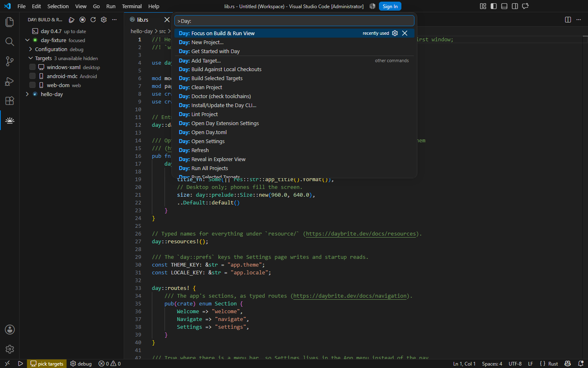The image size is (588, 368).
Task: Open the Search view icon
Action: coord(9,41)
